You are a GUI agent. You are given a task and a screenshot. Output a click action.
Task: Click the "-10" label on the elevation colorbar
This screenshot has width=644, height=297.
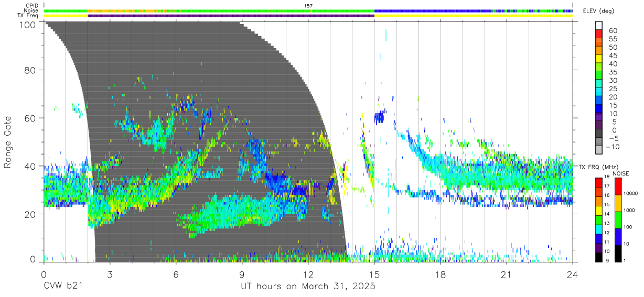tap(614, 147)
